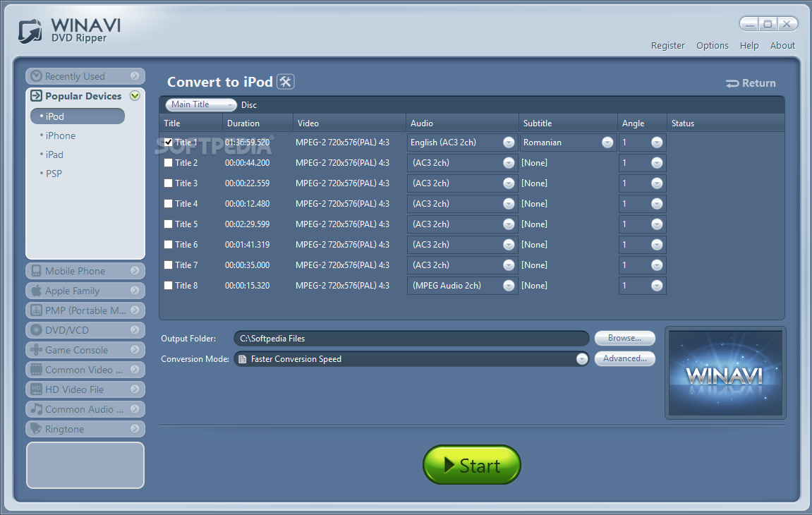Click the DVD/VCD disc icon

point(36,330)
